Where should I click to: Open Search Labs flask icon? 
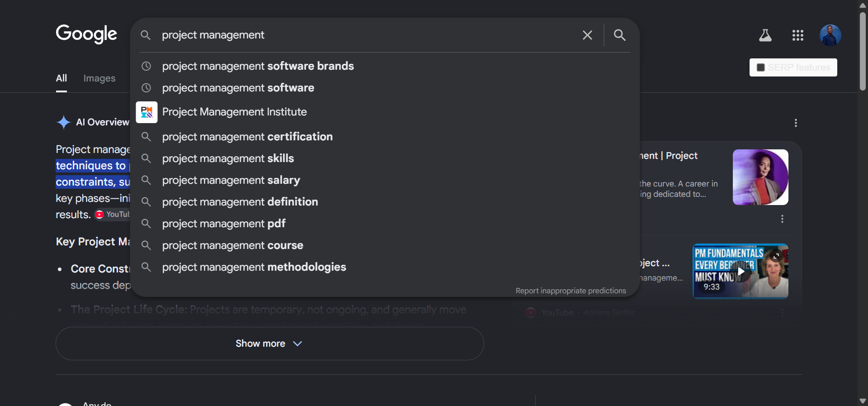[765, 35]
